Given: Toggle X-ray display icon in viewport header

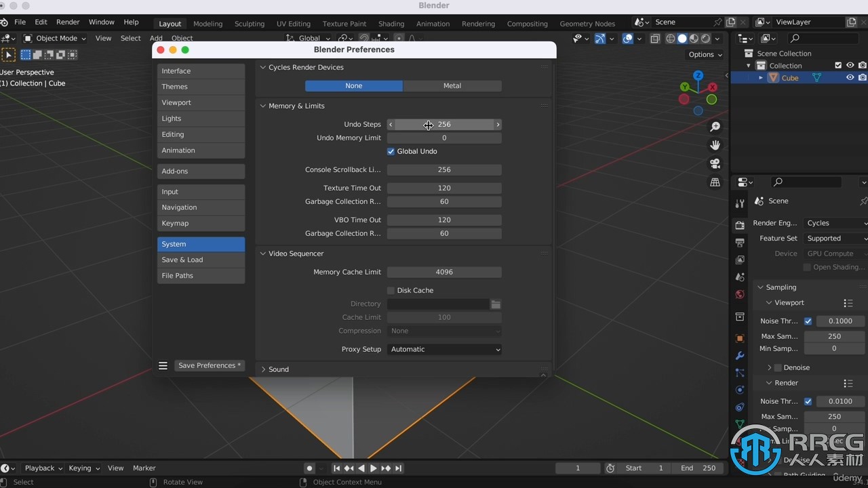Looking at the screenshot, I should click(655, 39).
